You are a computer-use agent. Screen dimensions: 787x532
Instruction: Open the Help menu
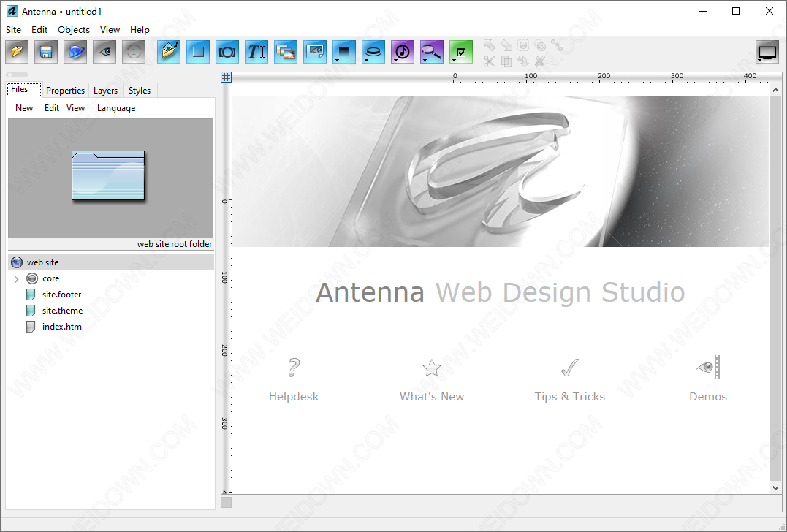[x=140, y=30]
